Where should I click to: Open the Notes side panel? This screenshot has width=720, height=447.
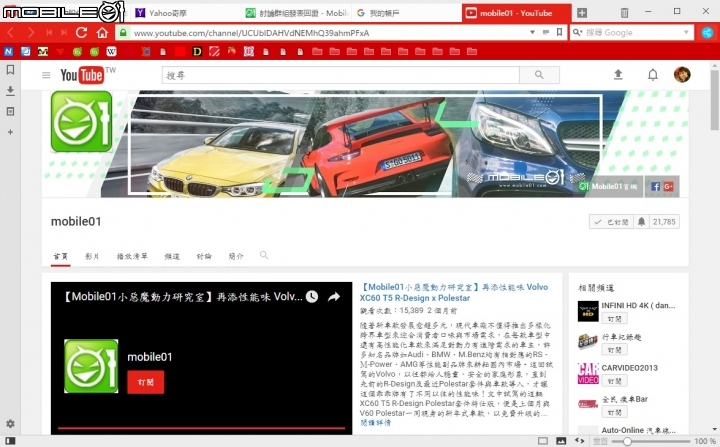(x=10, y=111)
